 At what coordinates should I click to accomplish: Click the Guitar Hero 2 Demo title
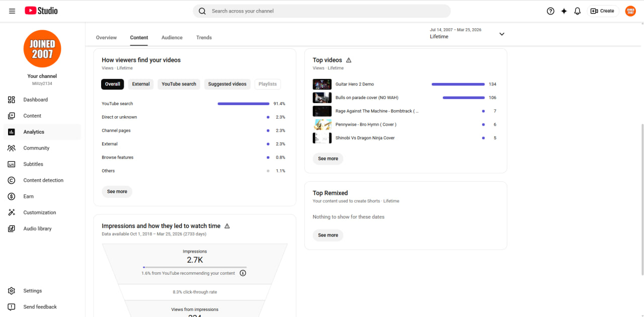pos(355,84)
